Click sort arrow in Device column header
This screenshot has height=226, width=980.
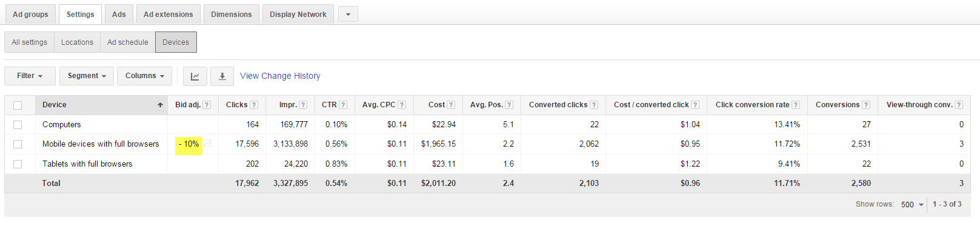tap(161, 105)
